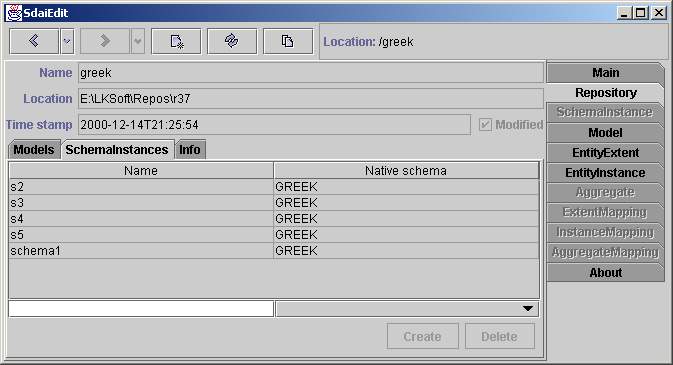This screenshot has width=673, height=365.
Task: Open the forward history dropdown arrow
Action: point(138,41)
